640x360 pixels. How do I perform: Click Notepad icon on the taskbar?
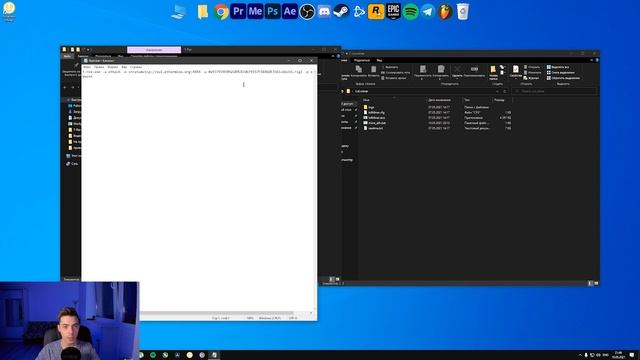coord(214,355)
